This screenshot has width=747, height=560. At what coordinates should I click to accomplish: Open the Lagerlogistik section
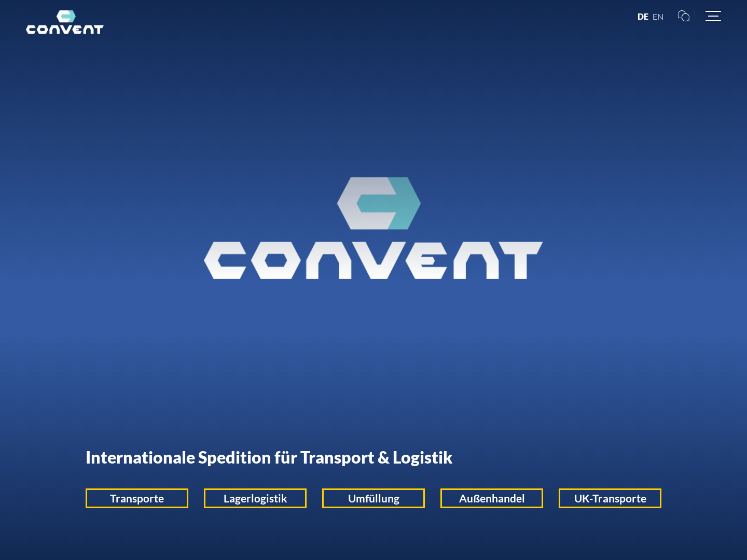(x=255, y=498)
